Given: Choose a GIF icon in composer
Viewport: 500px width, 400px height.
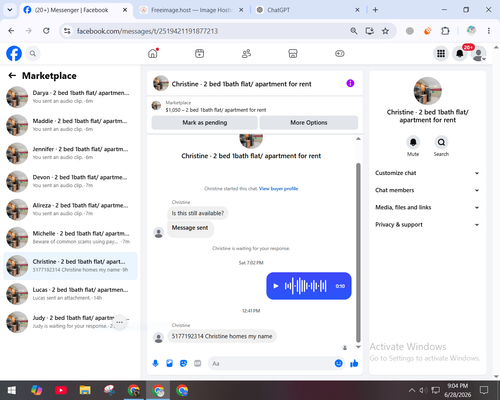Looking at the screenshot, I should pyautogui.click(x=198, y=363).
